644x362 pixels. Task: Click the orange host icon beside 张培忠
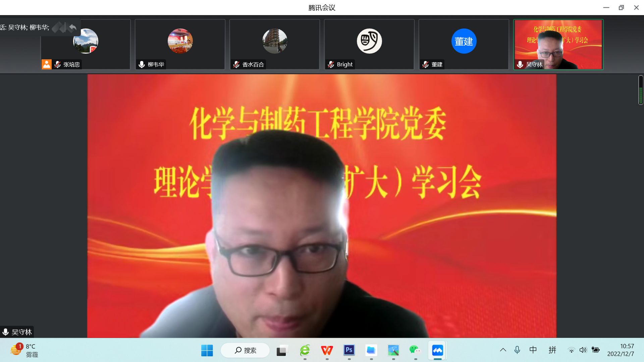click(x=47, y=64)
